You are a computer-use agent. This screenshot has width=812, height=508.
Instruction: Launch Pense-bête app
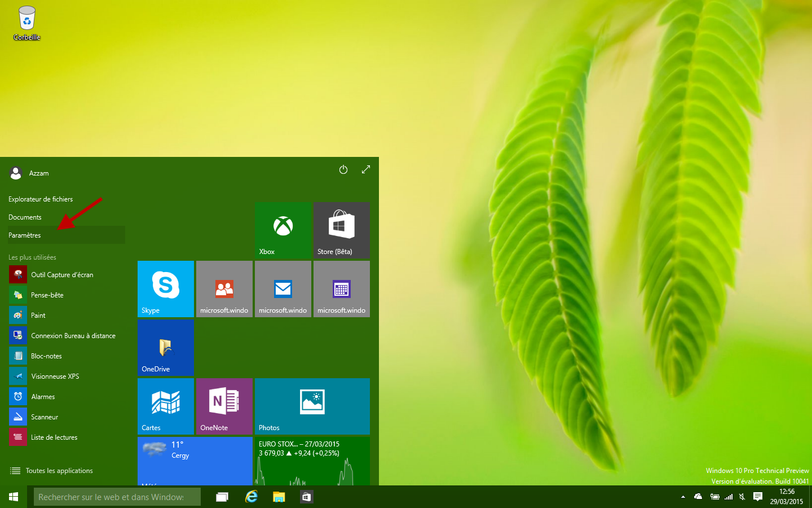pyautogui.click(x=67, y=295)
